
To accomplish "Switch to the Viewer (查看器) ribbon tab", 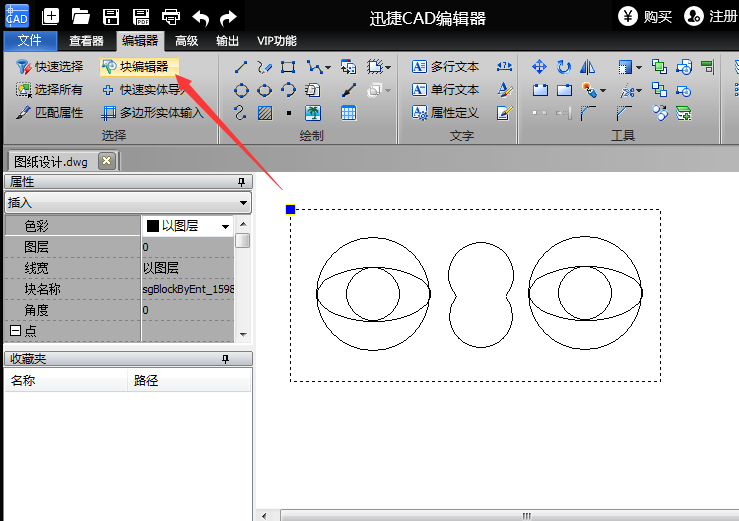I will 86,41.
